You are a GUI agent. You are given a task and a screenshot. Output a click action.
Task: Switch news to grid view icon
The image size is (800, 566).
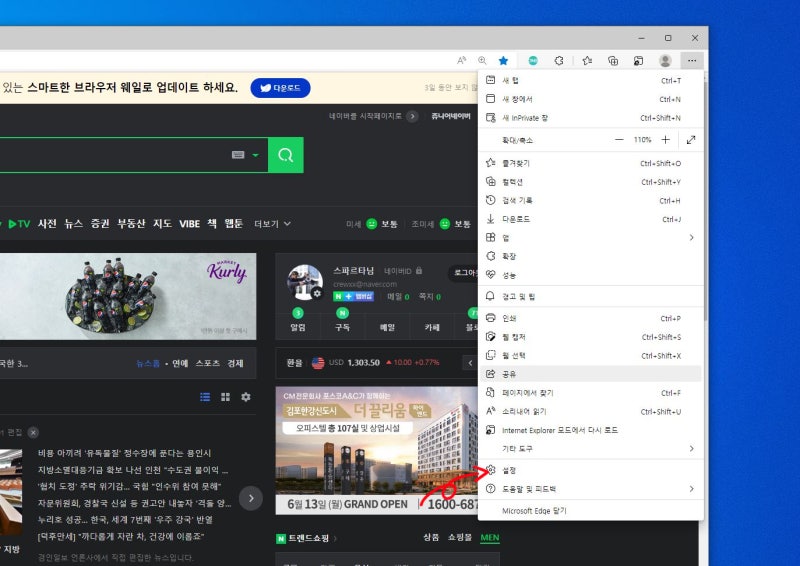pyautogui.click(x=226, y=397)
